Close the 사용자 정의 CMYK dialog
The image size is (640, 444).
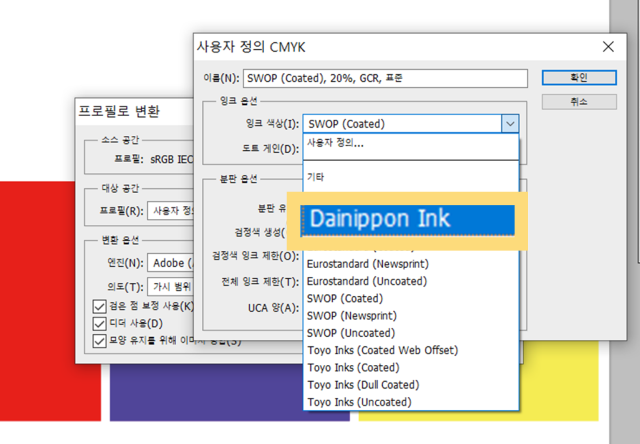pyautogui.click(x=608, y=47)
